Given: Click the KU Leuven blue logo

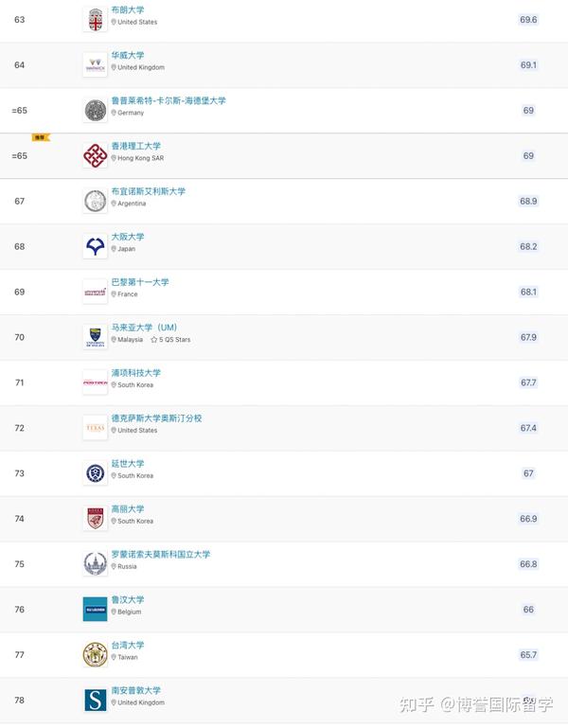Looking at the screenshot, I should [x=95, y=610].
